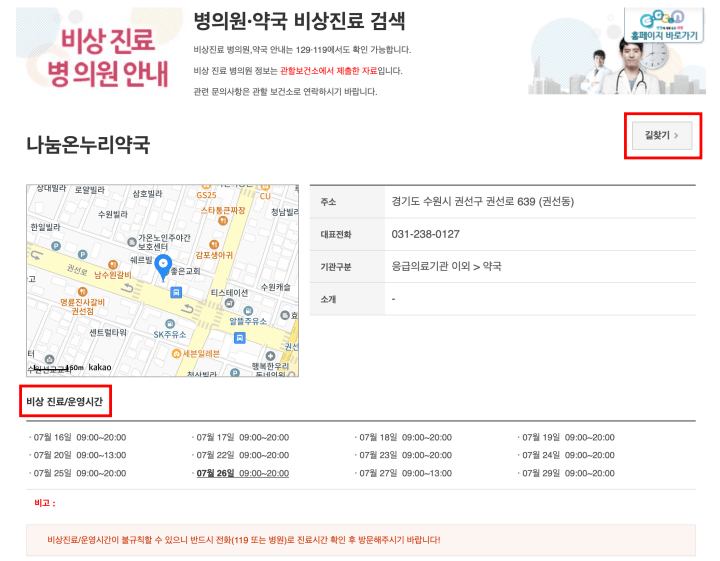Viewport: 720px width, 561px height.
Task: Select the address 경기도 수원시 권선구 권선로 639
Action: [483, 202]
